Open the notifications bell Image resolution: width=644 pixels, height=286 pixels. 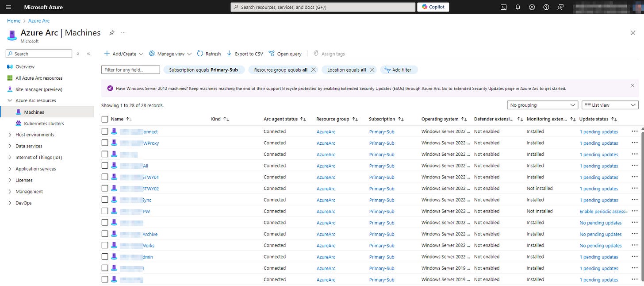coord(518,7)
